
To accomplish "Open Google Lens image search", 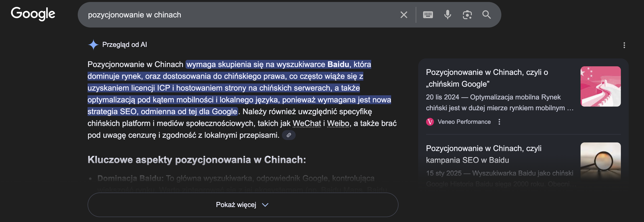I will point(467,15).
